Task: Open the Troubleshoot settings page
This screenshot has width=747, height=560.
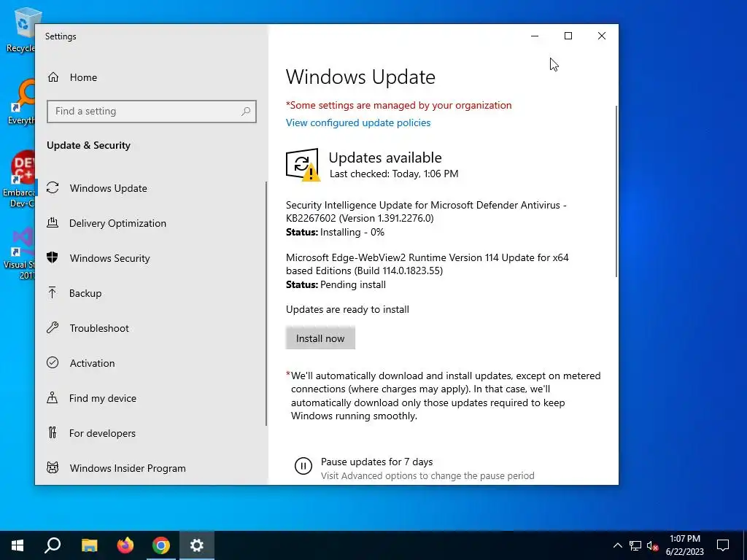Action: [150, 327]
